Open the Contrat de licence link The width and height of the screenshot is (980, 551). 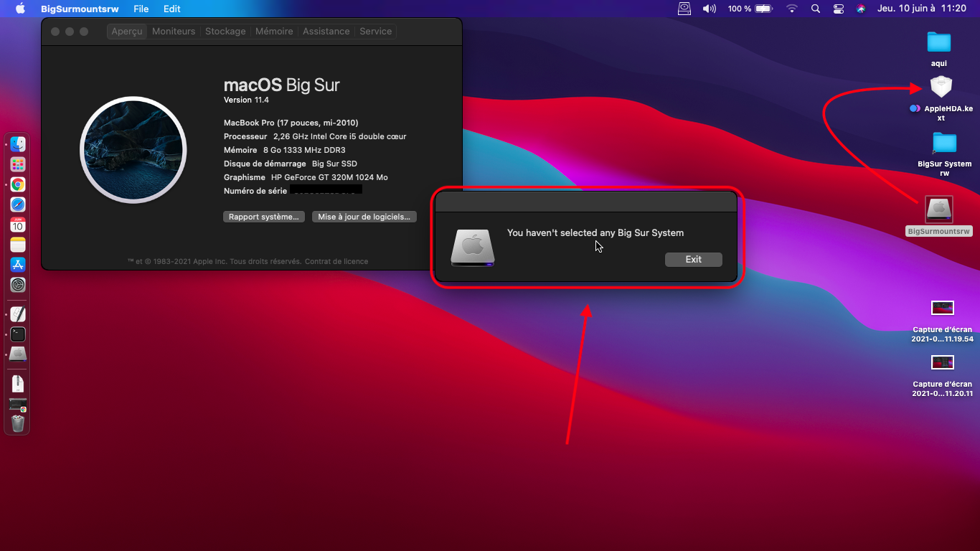[x=336, y=261]
